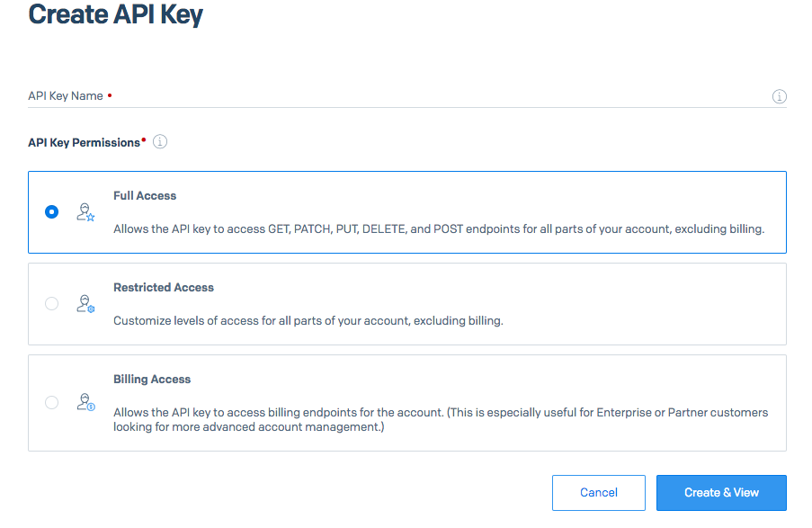Enable the Billing Access radio button
The width and height of the screenshot is (812, 528).
click(51, 402)
